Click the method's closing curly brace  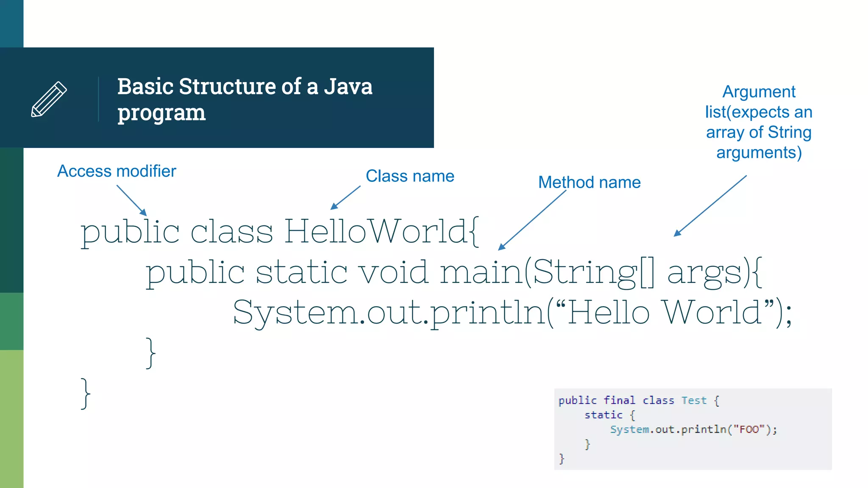[150, 353]
